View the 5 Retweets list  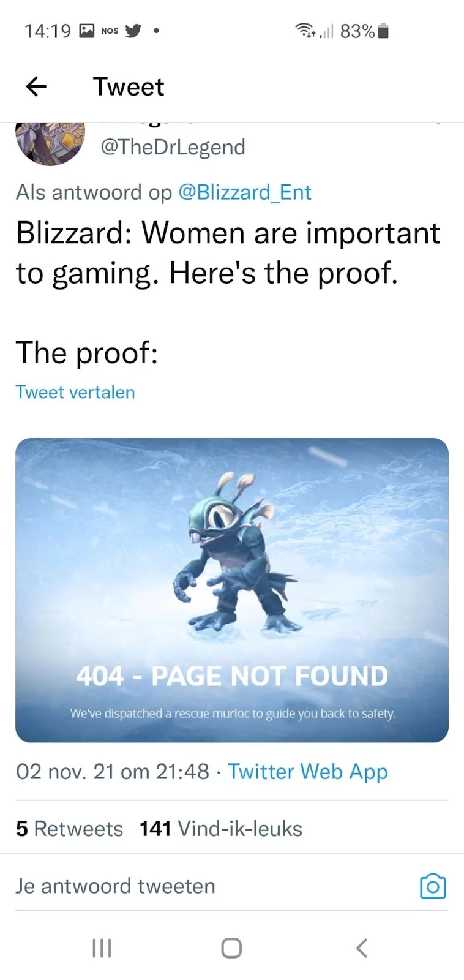70,829
